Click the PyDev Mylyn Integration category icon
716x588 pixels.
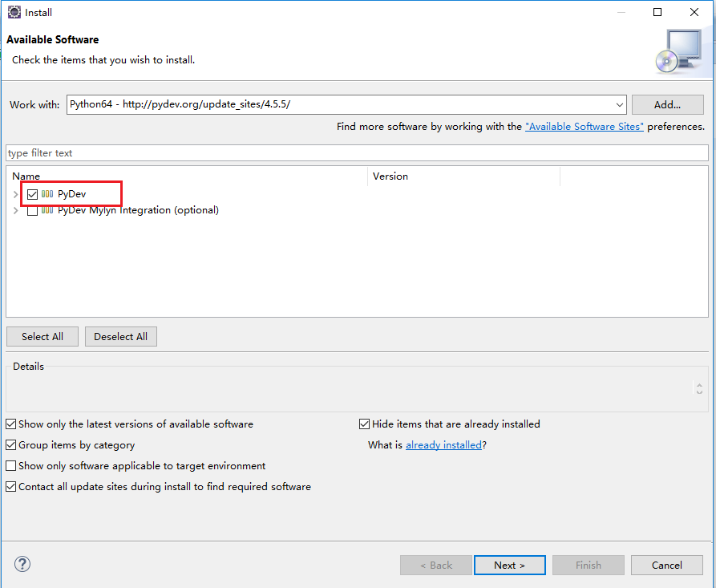click(x=47, y=210)
